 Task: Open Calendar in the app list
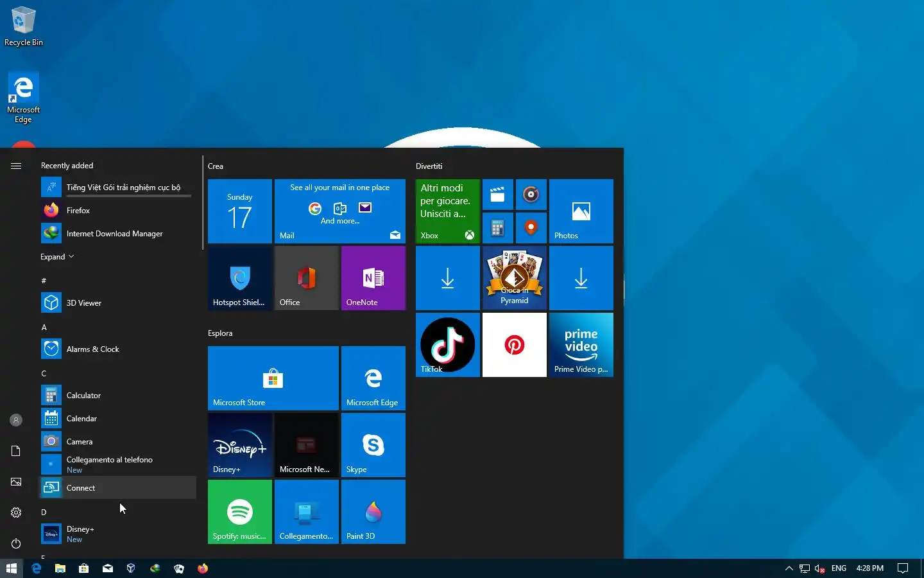tap(118, 419)
